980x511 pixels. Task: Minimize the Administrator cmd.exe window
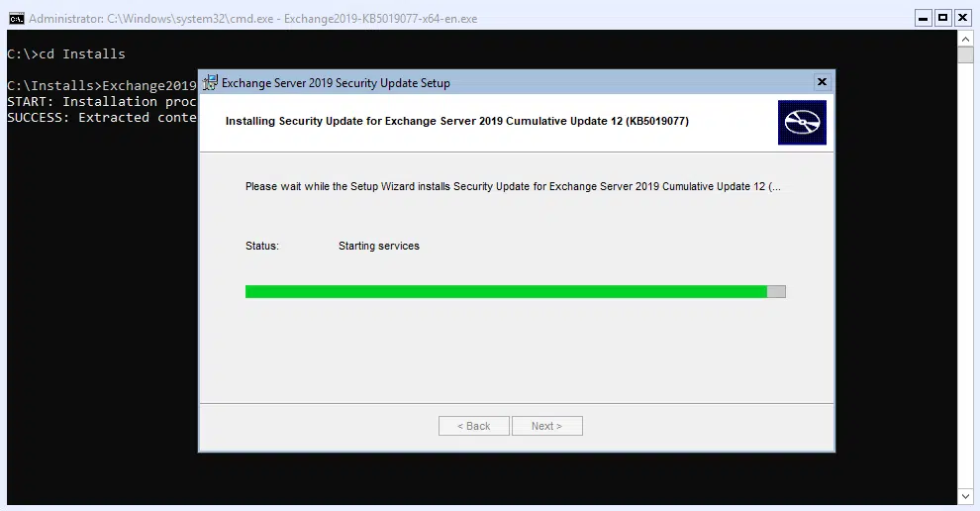(924, 18)
